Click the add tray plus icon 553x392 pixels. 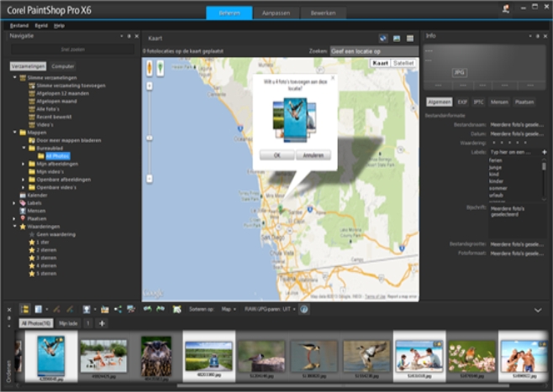pos(102,323)
